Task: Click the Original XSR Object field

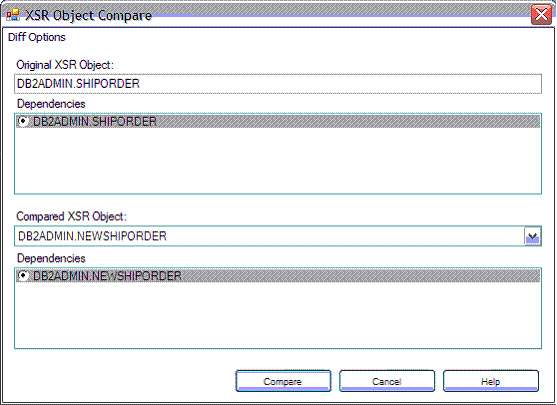Action: coord(278,84)
